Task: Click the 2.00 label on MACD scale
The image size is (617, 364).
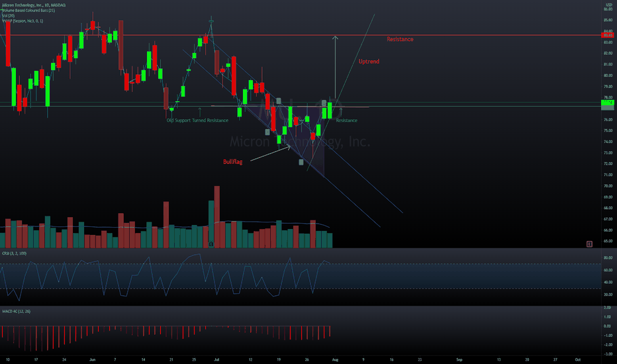Action: tap(608, 307)
